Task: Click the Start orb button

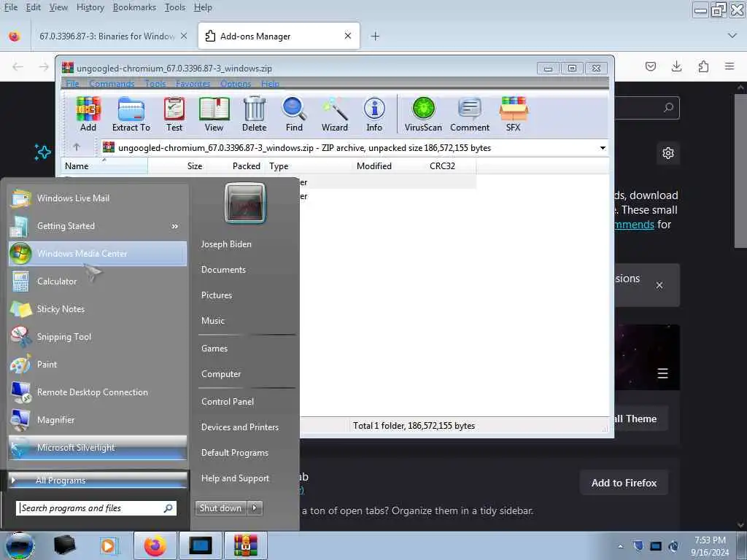Action: tap(20, 545)
